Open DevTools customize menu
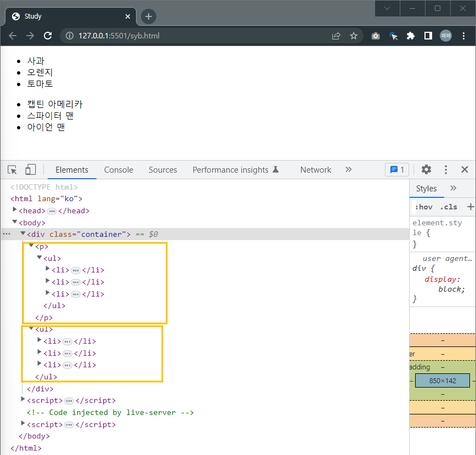476x455 pixels. point(446,170)
